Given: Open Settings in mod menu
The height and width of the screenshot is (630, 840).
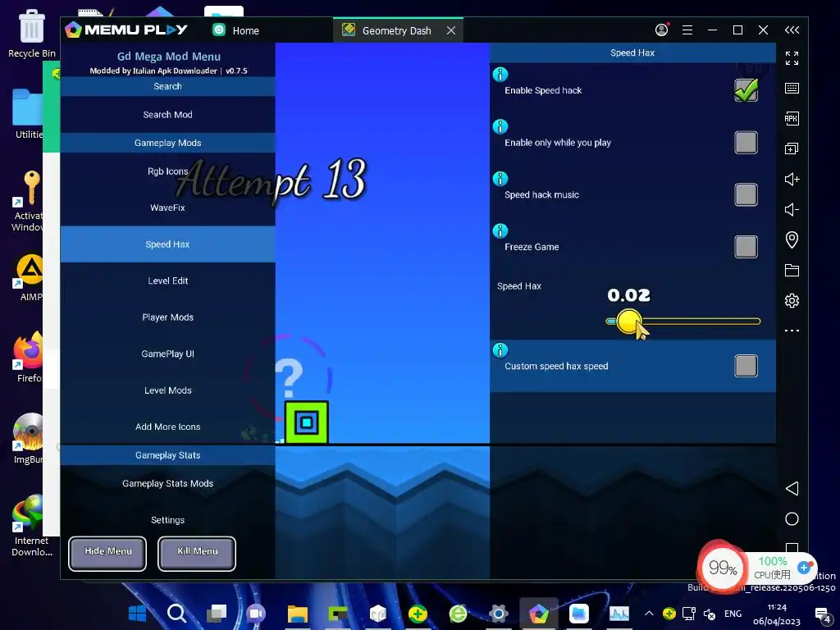Looking at the screenshot, I should coord(167,519).
